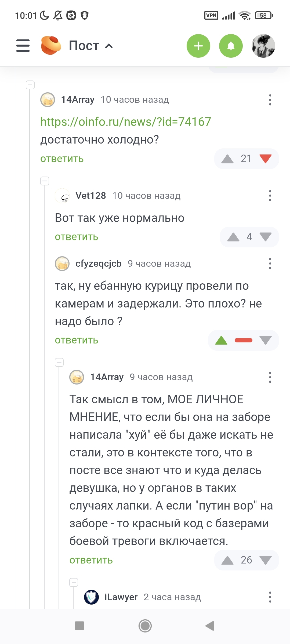Collapse the Vet128 reply thread
Viewport: 290px width, 644px height.
[45, 181]
